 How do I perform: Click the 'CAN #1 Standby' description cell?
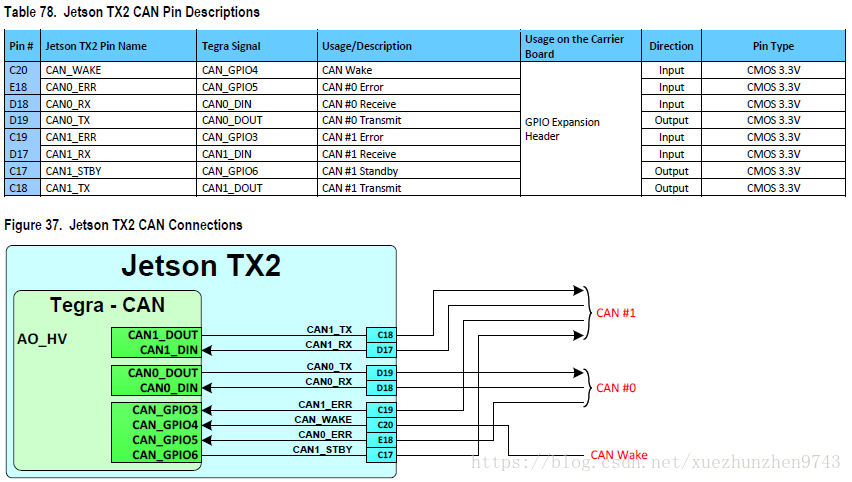tap(418, 171)
